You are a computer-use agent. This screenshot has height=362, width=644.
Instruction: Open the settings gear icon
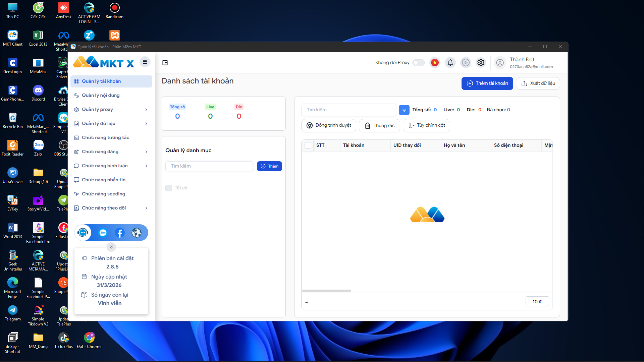[481, 63]
